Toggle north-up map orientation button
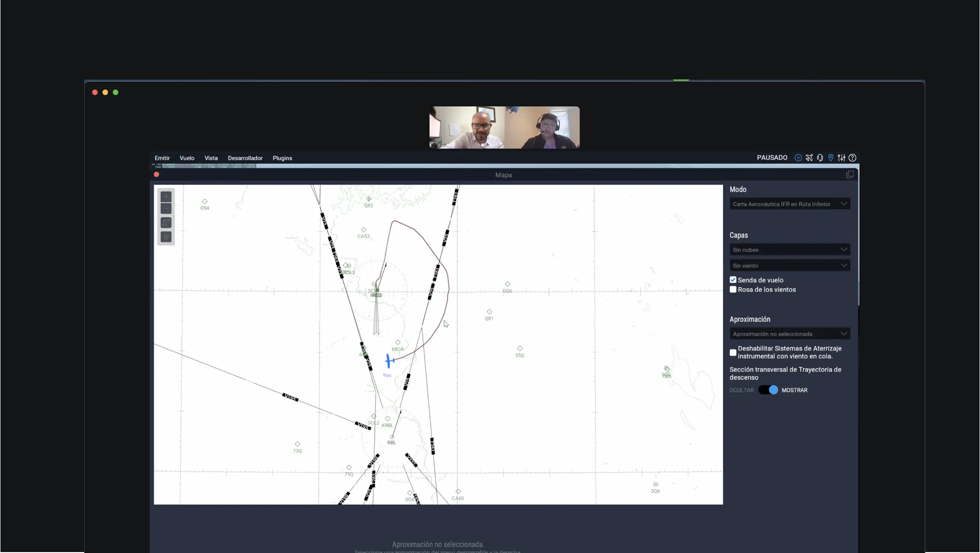The width and height of the screenshot is (980, 553). [x=166, y=223]
